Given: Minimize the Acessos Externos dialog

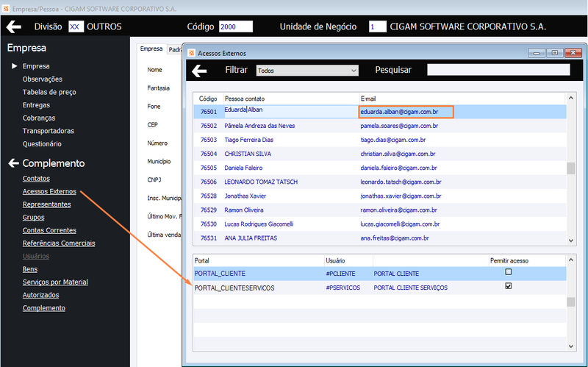Looking at the screenshot, I should [x=537, y=53].
